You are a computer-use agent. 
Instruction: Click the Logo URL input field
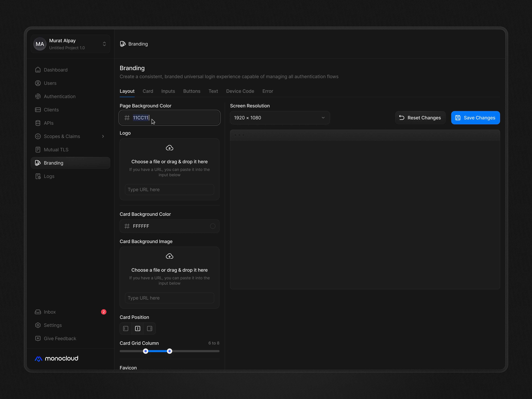170,190
